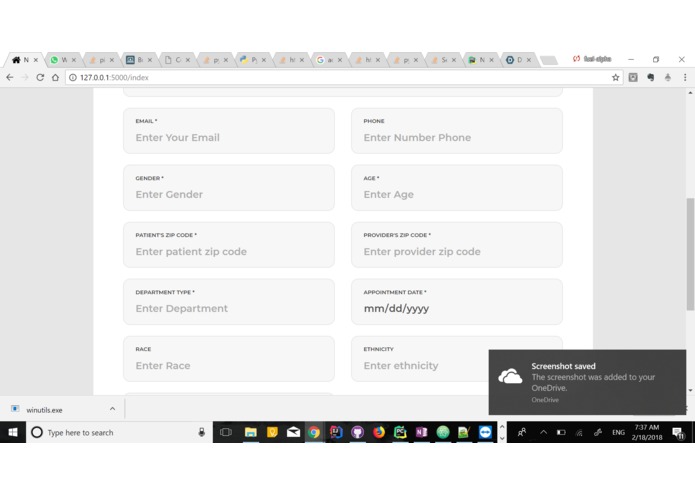Click the address bar showing 127.0.0.1:5000/index

(x=344, y=78)
